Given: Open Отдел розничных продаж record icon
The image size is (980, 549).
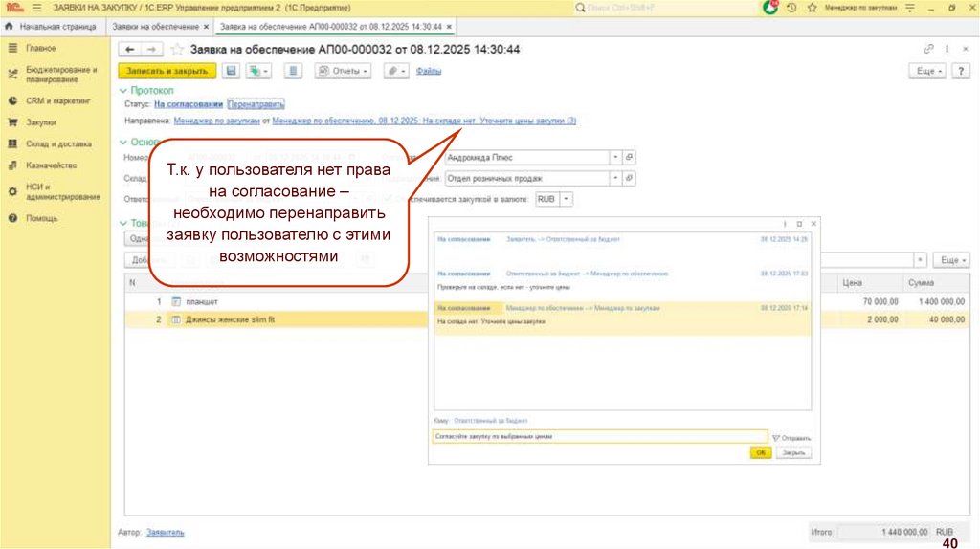Looking at the screenshot, I should 630,178.
